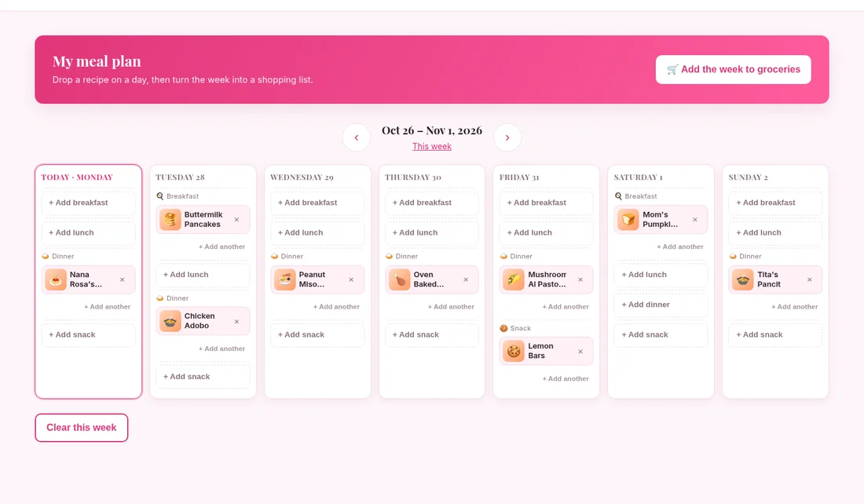
Task: Click the Peanut Miso noodle recipe icon
Action: (x=285, y=279)
